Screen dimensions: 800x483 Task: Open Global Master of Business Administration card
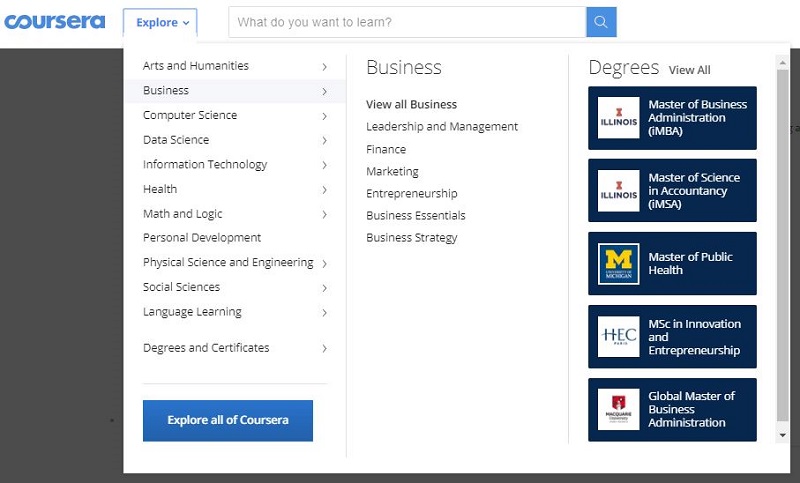[672, 410]
